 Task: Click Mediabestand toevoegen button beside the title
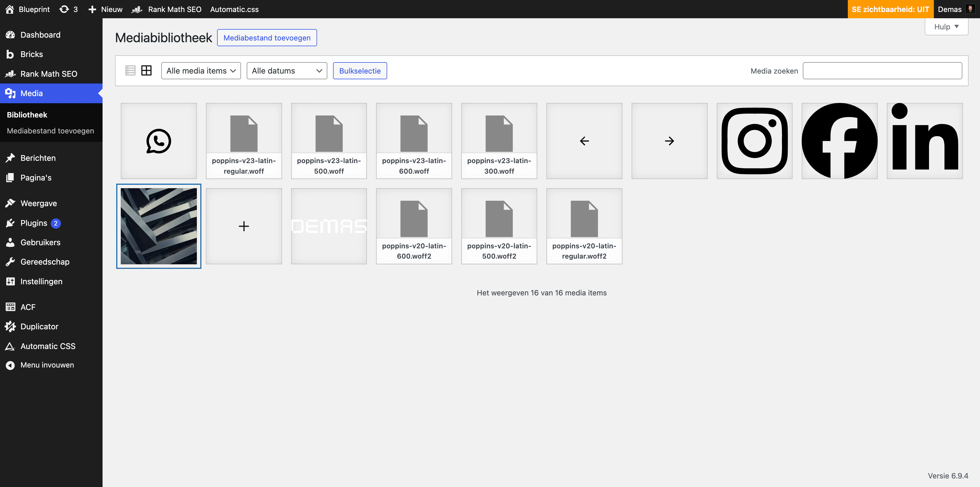pyautogui.click(x=267, y=38)
